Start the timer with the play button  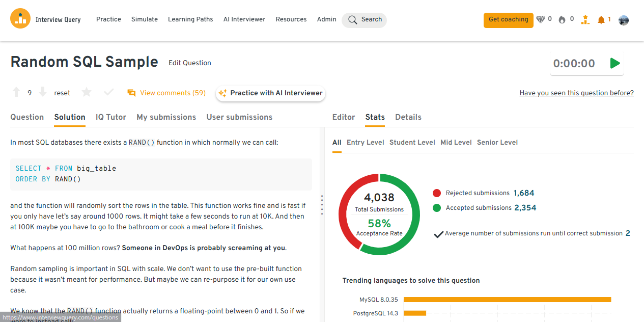[x=615, y=63]
